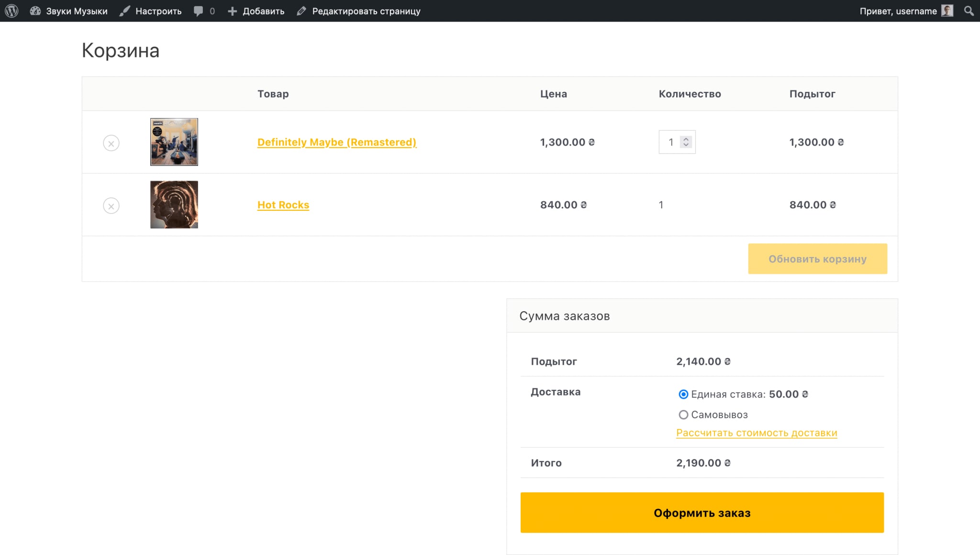Remove Hot Rocks from the cart
This screenshot has width=980, height=555.
click(111, 205)
